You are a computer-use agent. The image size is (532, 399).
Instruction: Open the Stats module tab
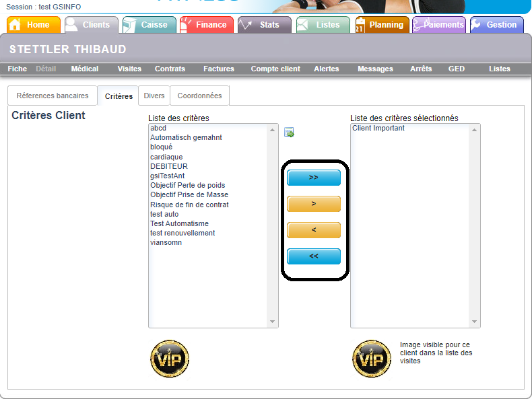pos(265,25)
